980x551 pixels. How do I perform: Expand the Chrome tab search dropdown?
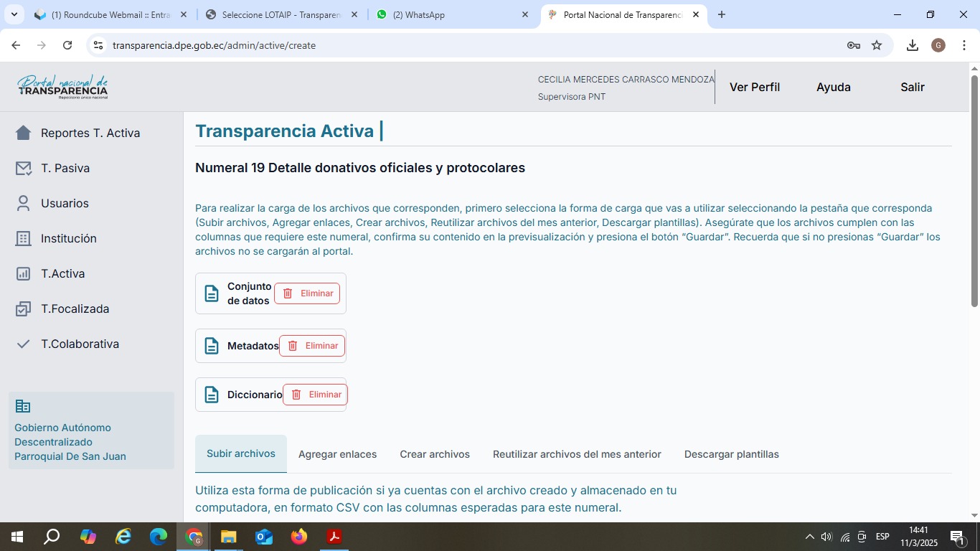(x=14, y=14)
